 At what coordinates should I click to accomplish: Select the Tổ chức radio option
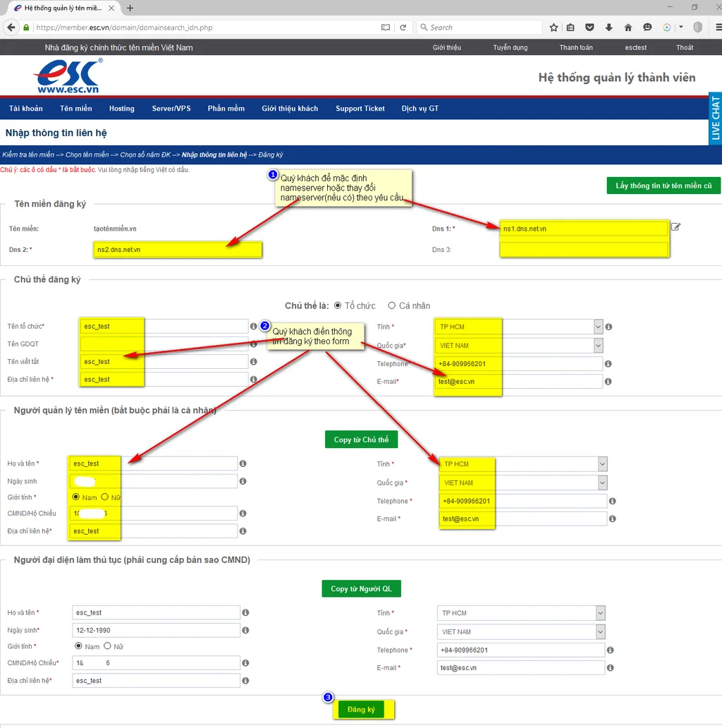pos(338,305)
